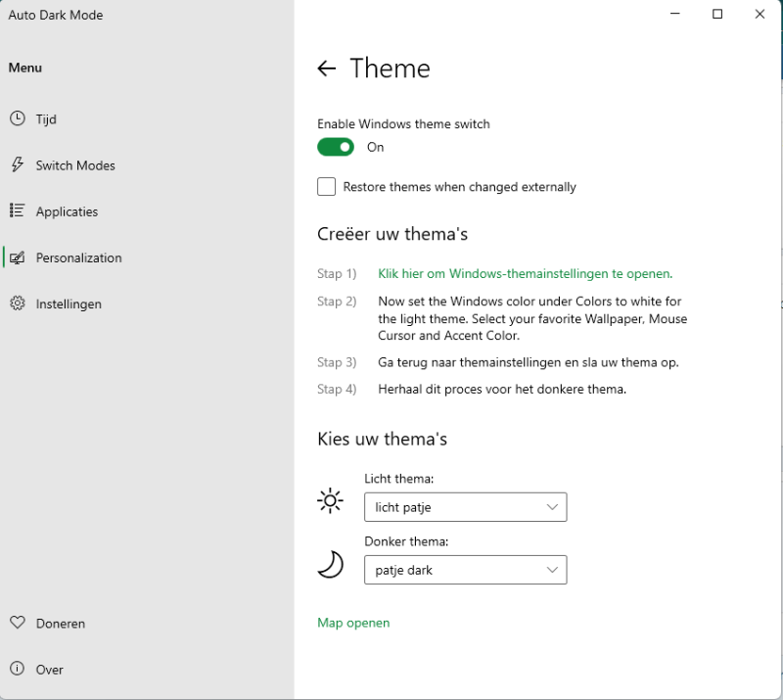783x700 pixels.
Task: Expand the chevron on patje dark combo box
Action: tap(552, 570)
